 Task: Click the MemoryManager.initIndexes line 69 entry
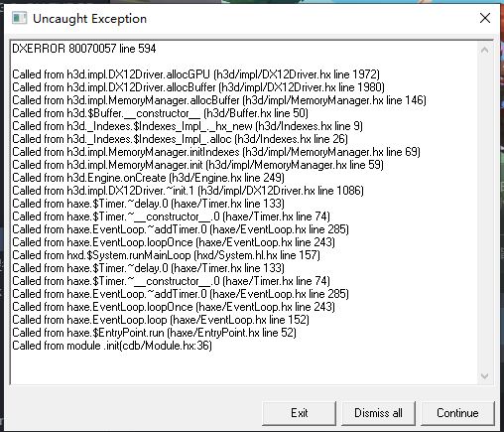pyautogui.click(x=216, y=152)
